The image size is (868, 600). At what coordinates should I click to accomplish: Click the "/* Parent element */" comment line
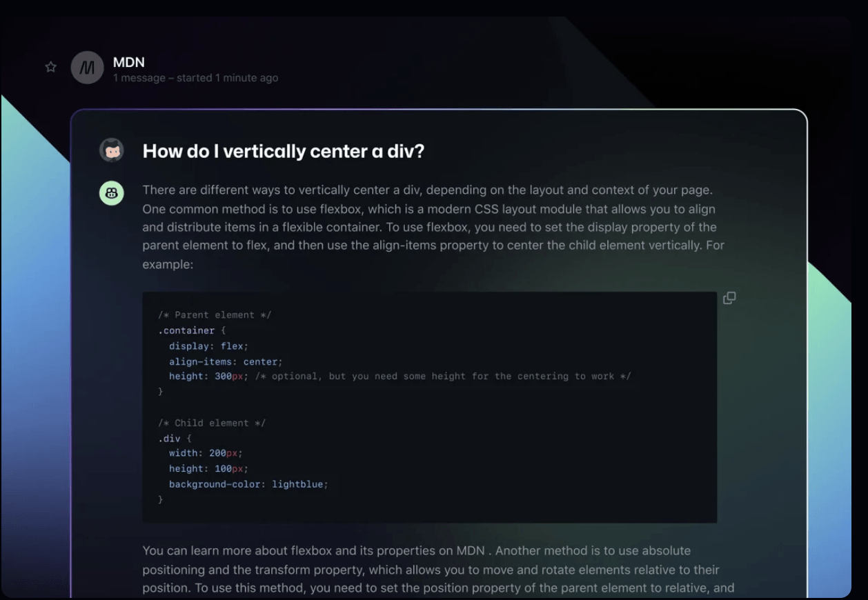215,315
